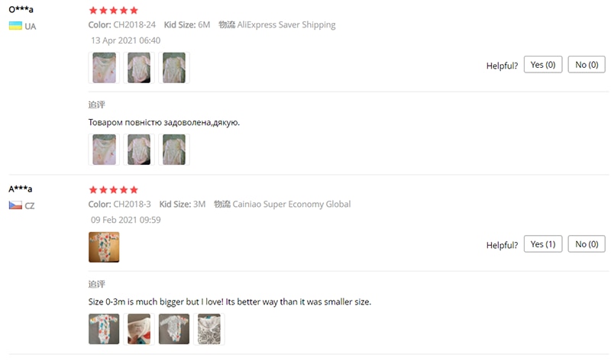Open black-and-white pattern thumbnail in CZ follow-up

pos(209,329)
